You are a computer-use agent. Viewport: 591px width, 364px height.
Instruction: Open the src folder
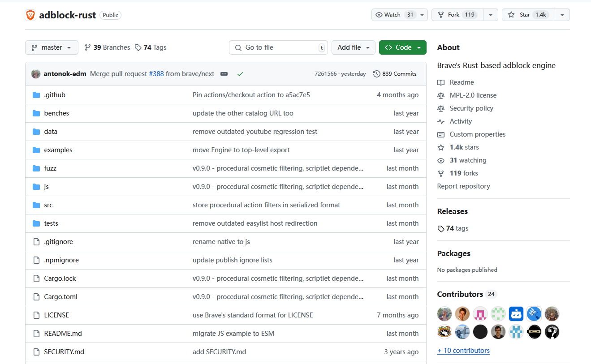pyautogui.click(x=48, y=205)
